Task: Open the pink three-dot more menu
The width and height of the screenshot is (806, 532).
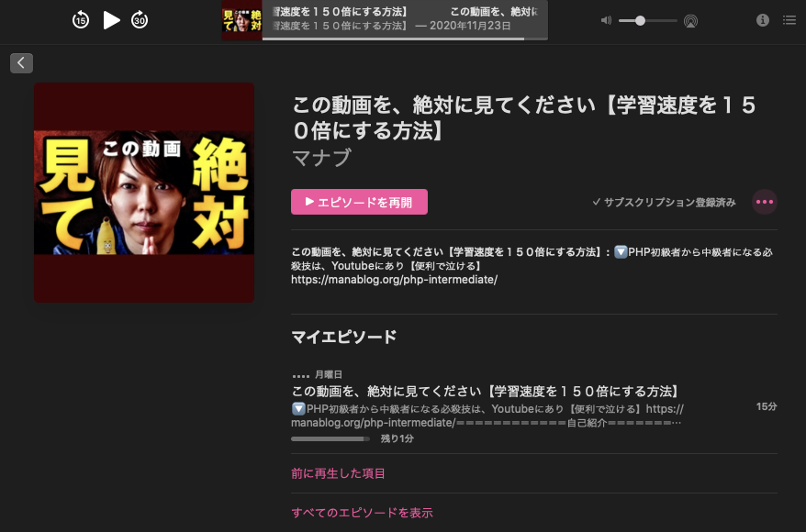Action: 765,202
